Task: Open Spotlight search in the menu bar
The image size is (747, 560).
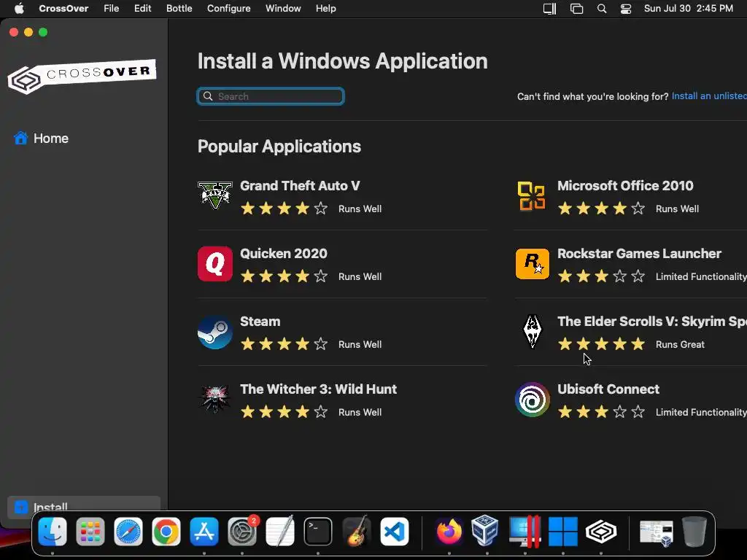Action: click(x=602, y=9)
